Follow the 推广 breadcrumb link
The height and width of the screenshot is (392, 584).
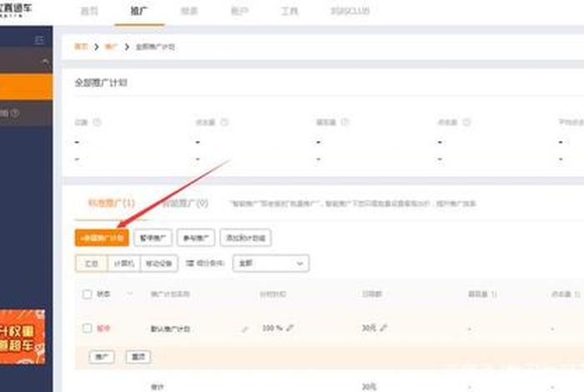[111, 47]
